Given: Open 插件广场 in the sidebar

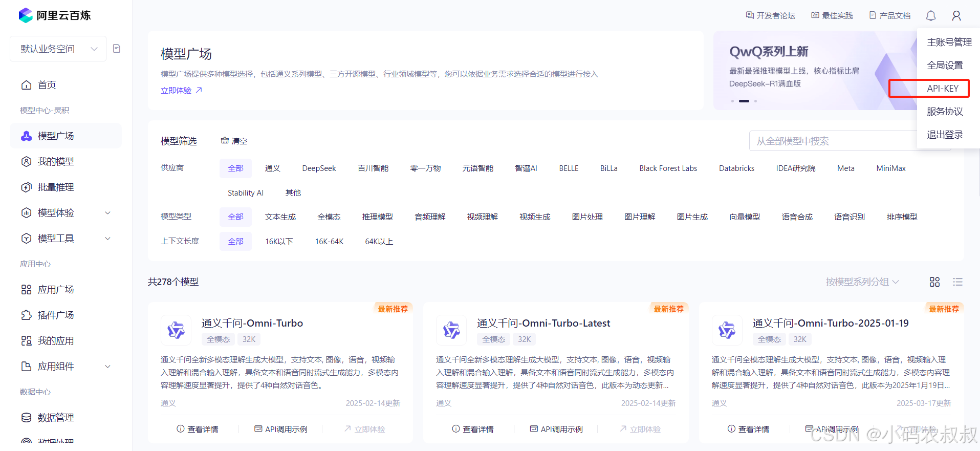Looking at the screenshot, I should click(x=66, y=315).
